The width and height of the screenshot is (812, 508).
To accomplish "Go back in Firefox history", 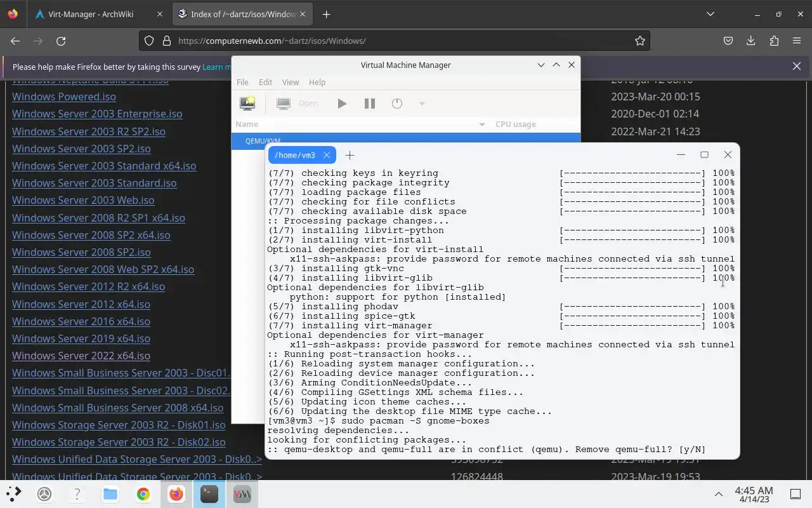I will tap(15, 41).
